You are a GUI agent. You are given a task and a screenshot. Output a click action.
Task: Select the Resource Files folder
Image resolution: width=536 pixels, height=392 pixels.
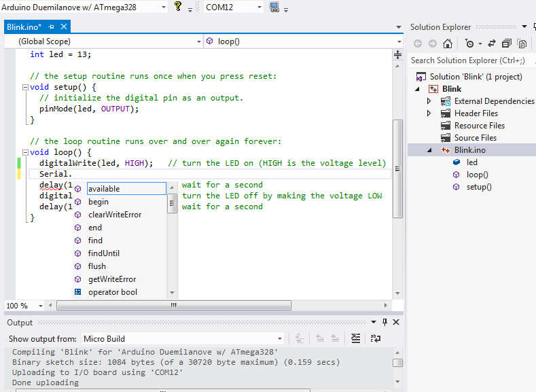[x=479, y=126]
